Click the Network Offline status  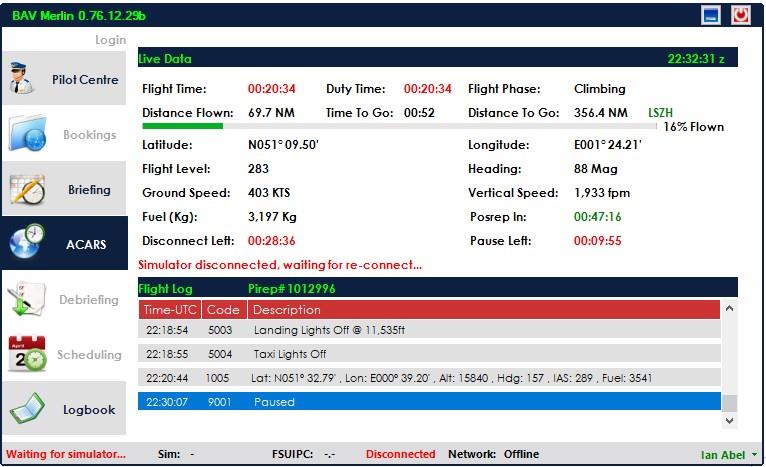493,454
